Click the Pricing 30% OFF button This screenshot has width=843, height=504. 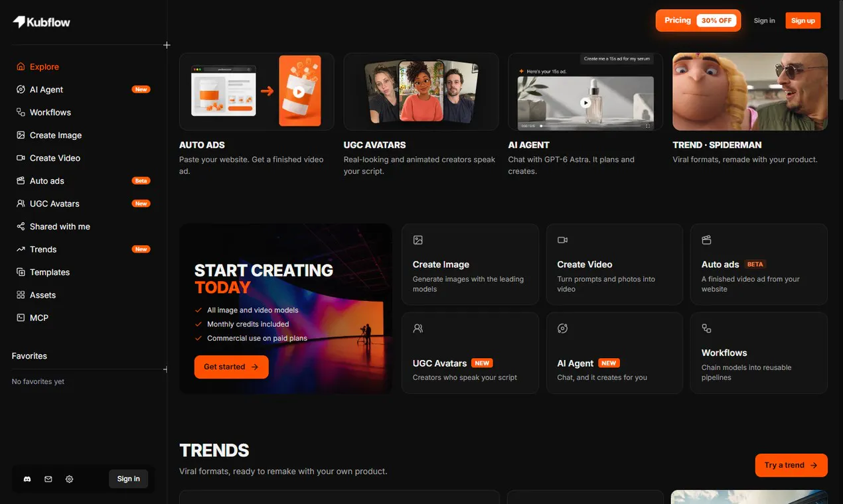click(698, 21)
